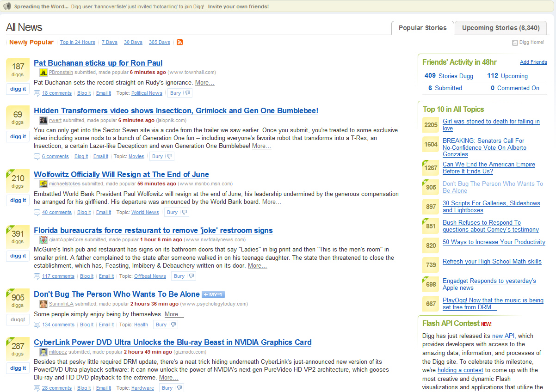Click comment bubble icon beside 28 comments
Screen dimensions: 556x392
[37, 388]
